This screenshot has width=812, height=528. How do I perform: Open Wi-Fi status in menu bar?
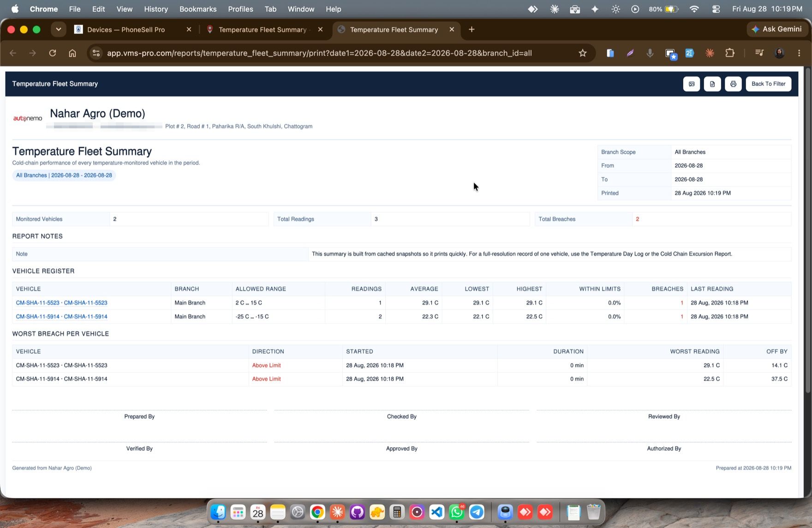[x=694, y=9]
